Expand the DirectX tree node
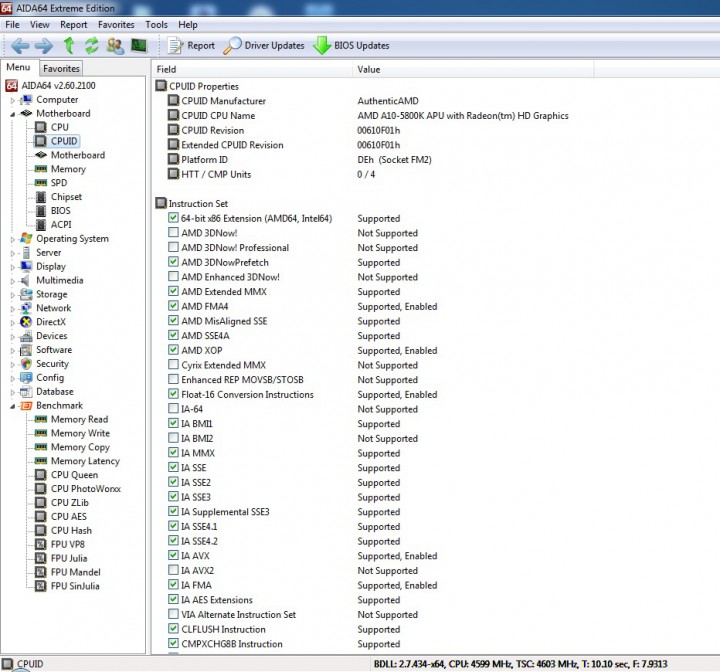Viewport: 720px width, 672px height. tap(13, 322)
